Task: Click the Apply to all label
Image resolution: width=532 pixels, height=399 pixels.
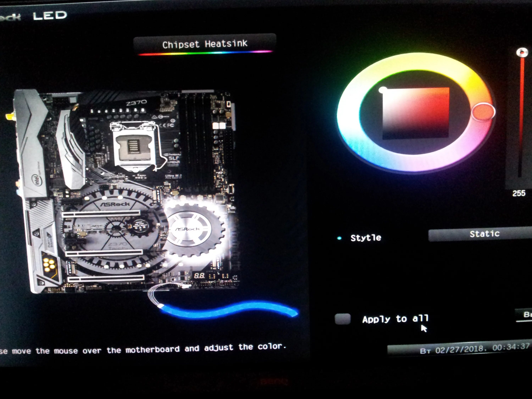Action: click(395, 319)
